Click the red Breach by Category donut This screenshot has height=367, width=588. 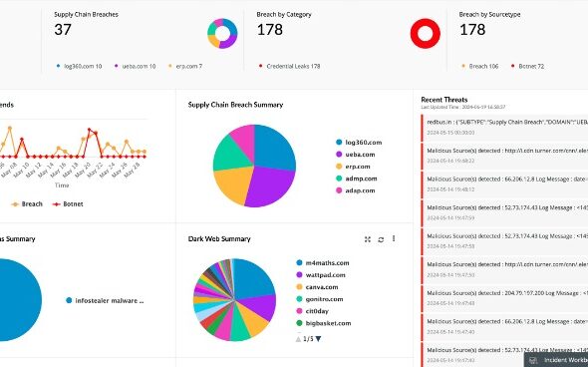click(x=425, y=33)
